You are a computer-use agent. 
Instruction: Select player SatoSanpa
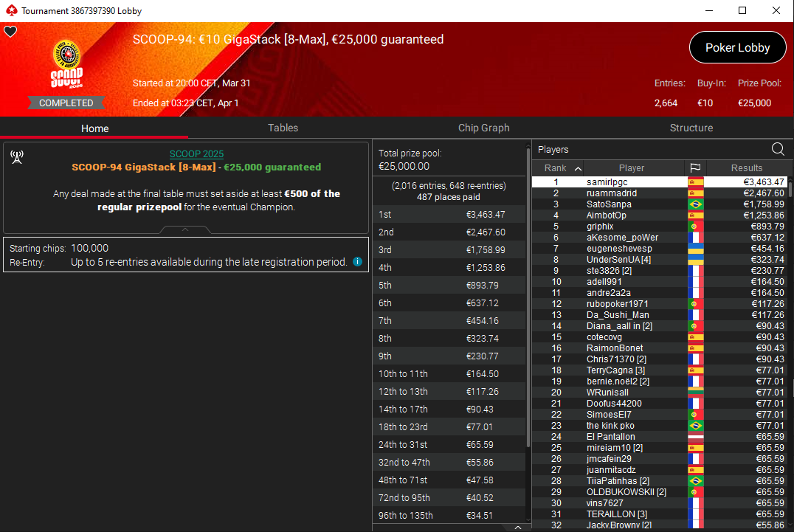pos(659,204)
